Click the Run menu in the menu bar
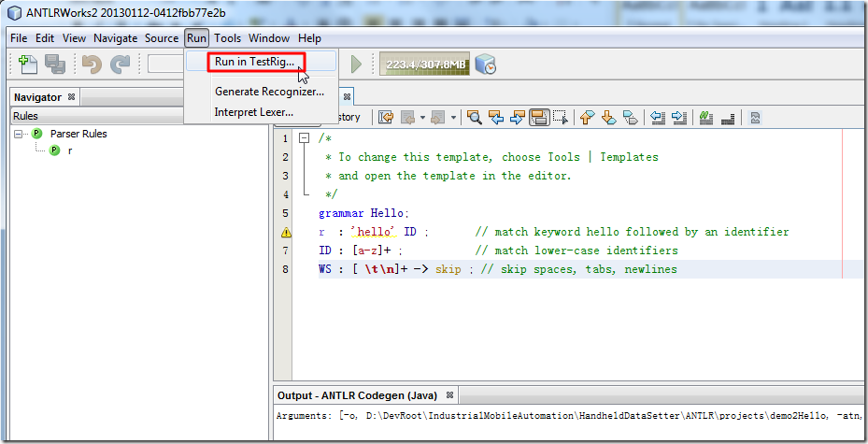 tap(196, 38)
